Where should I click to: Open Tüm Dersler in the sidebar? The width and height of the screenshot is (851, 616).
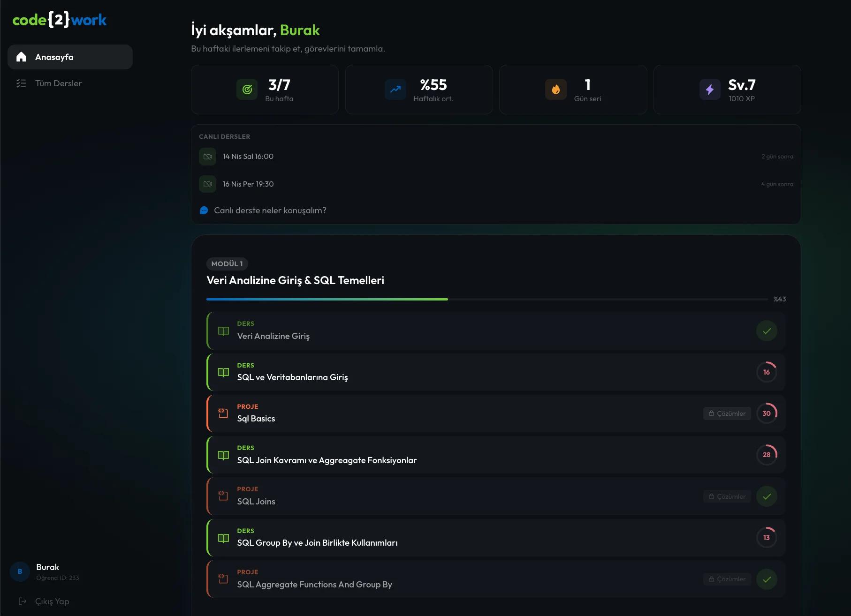pyautogui.click(x=58, y=83)
